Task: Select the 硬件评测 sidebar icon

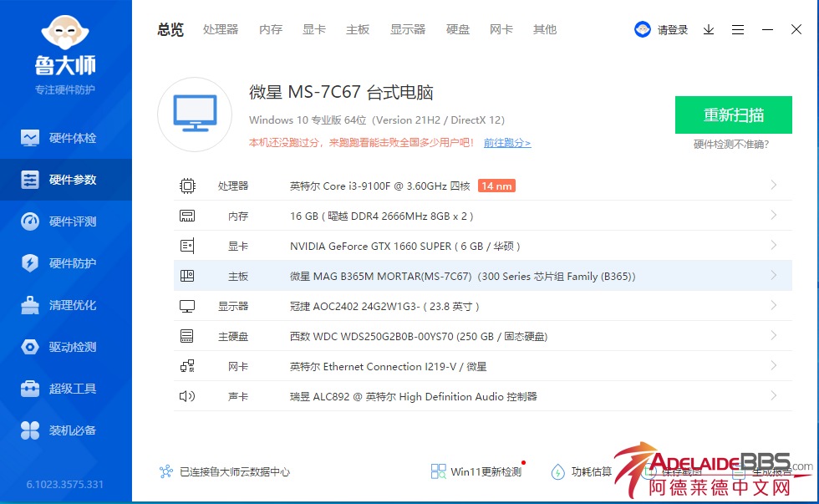Action: tap(66, 221)
